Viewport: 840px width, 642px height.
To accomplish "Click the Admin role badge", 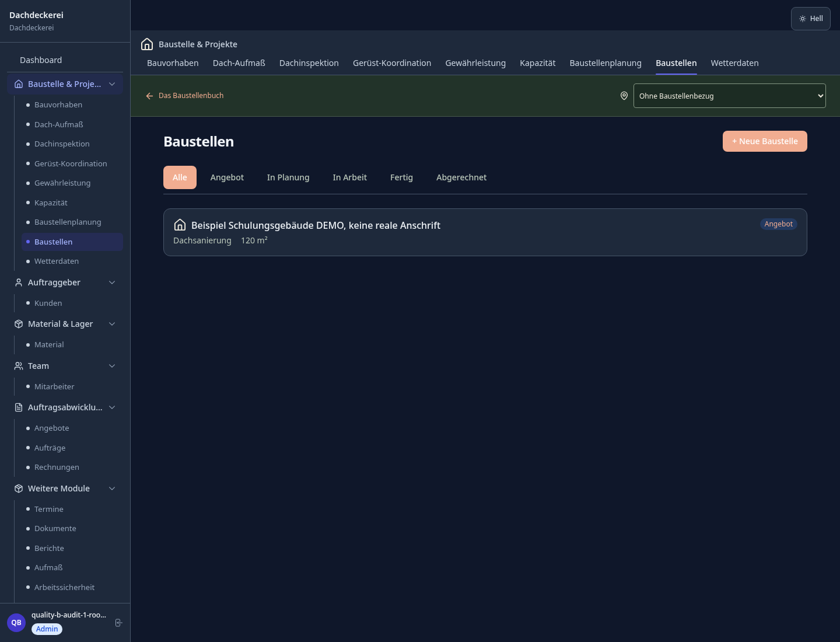I will click(47, 629).
